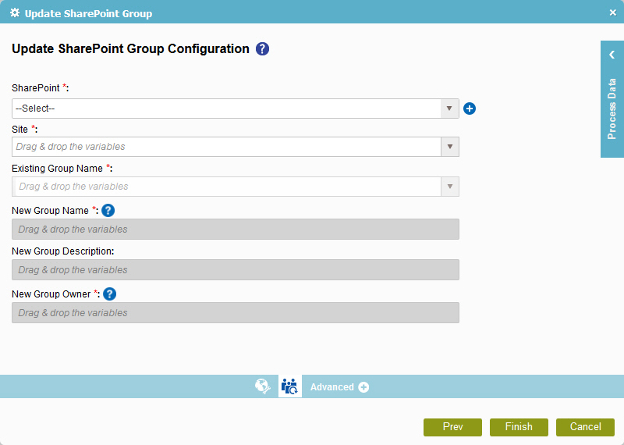Screen dimensions: 624x445
Task: Expand the Site dropdown arrow
Action: (x=450, y=146)
